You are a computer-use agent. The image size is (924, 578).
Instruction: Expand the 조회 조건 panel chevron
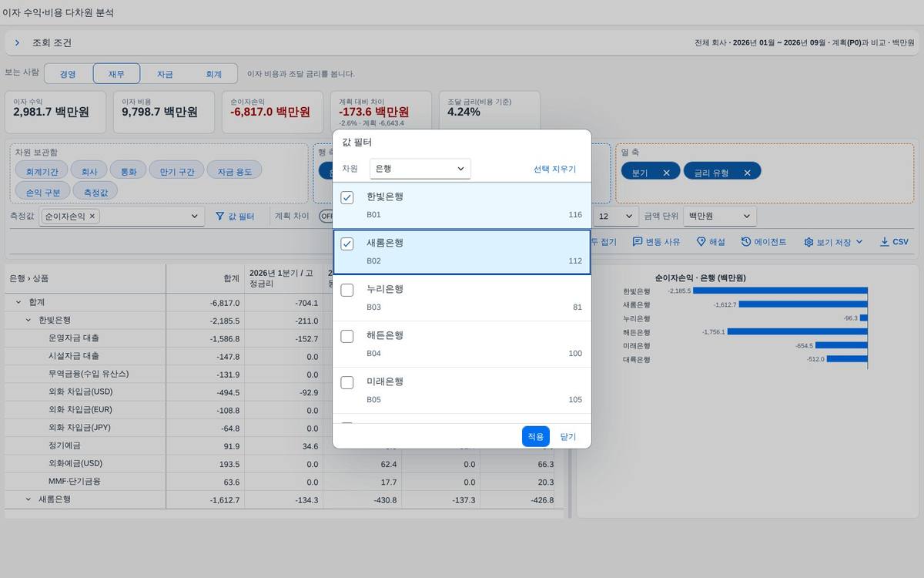pos(17,43)
